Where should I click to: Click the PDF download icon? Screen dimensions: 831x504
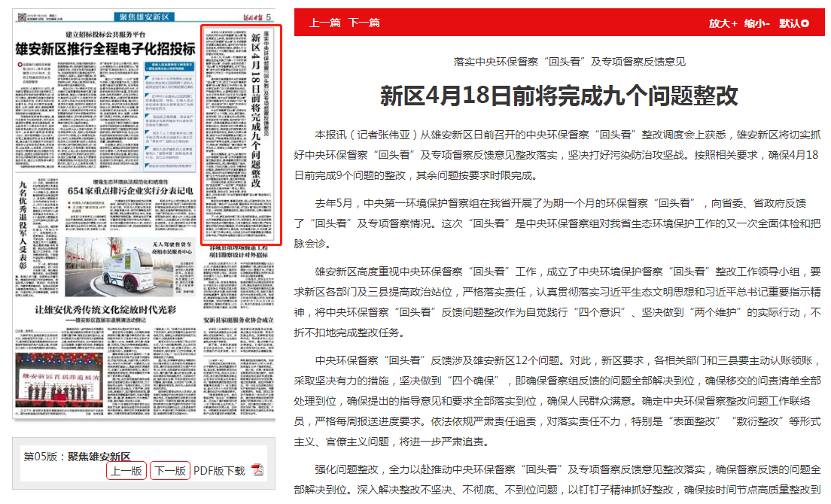pyautogui.click(x=257, y=471)
